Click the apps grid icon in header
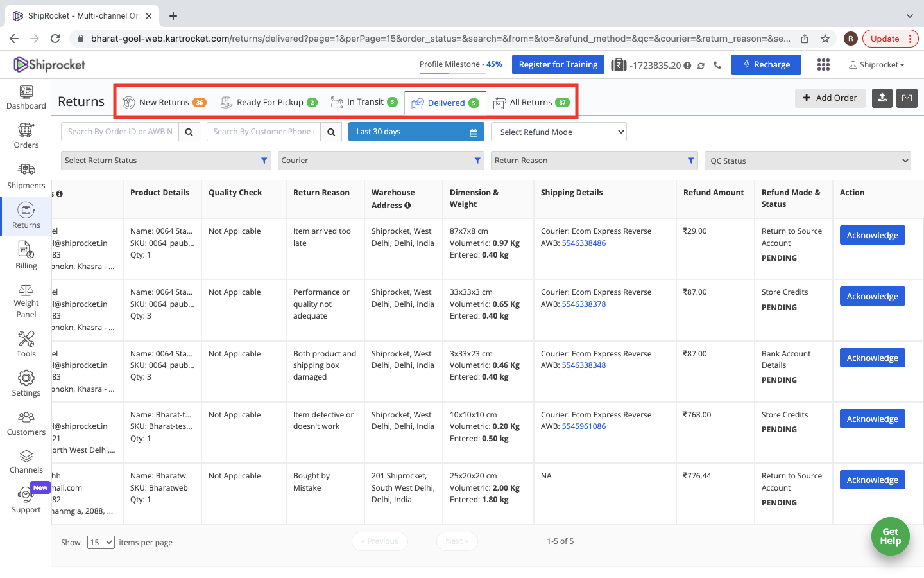Screen dimensions: 924x578 823,64
